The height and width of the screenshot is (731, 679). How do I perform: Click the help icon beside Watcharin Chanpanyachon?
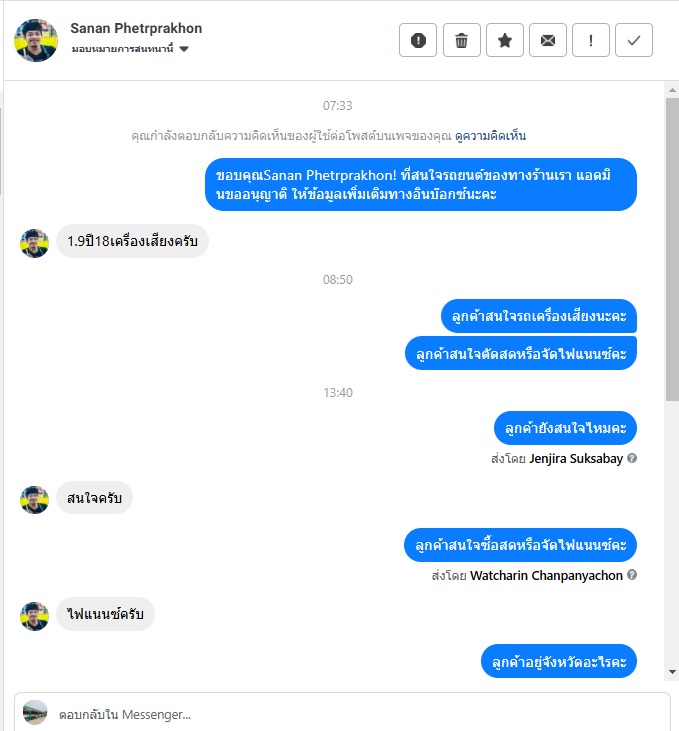pos(632,575)
